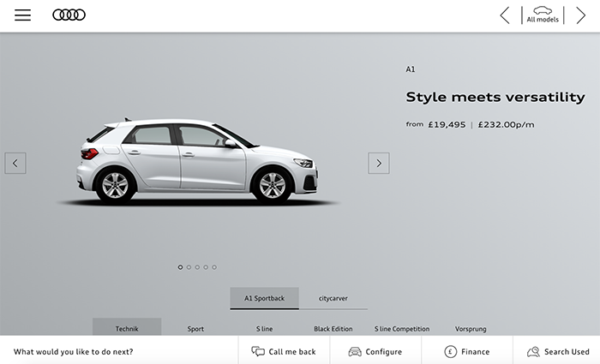Select the second carousel dot
The height and width of the screenshot is (364, 600).
click(189, 267)
